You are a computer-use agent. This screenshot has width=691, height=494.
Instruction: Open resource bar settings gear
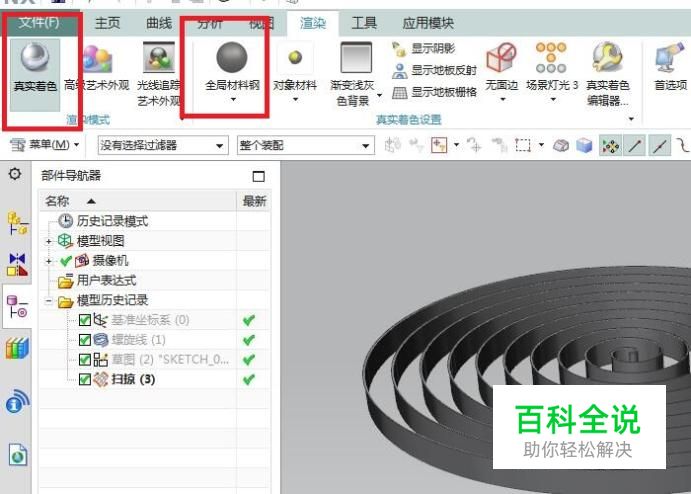pyautogui.click(x=15, y=174)
